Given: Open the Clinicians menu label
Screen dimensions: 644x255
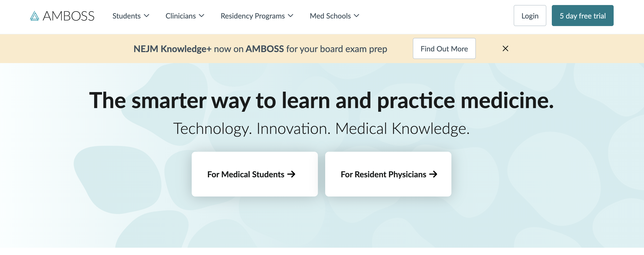Looking at the screenshot, I should [181, 16].
